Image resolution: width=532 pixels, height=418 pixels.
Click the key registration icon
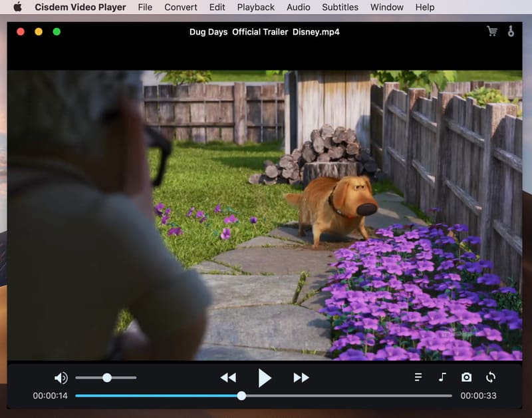[511, 31]
